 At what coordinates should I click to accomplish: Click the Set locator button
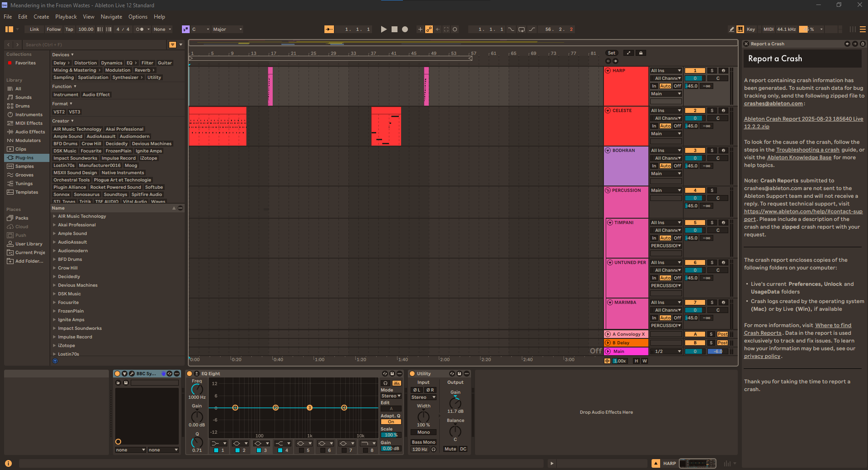[612, 53]
